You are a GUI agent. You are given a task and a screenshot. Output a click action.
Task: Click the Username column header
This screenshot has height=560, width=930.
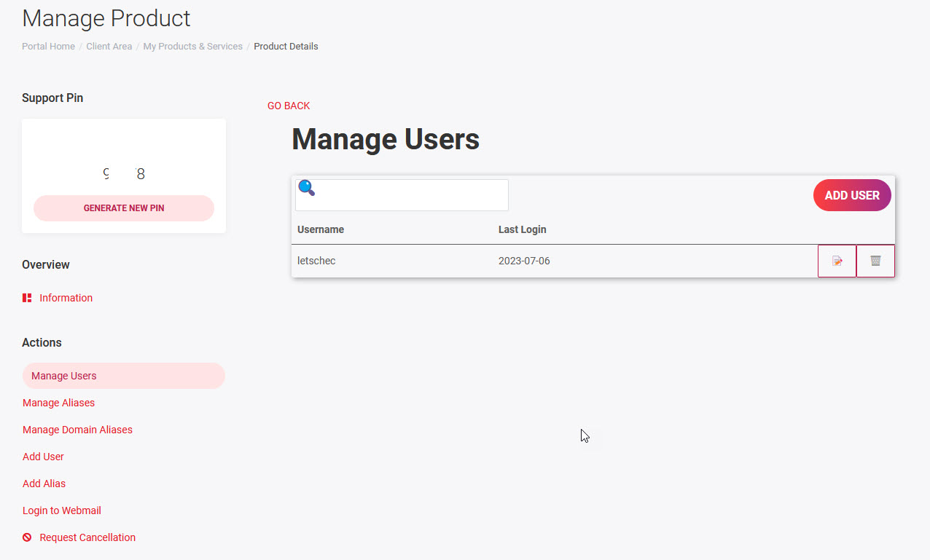(321, 229)
